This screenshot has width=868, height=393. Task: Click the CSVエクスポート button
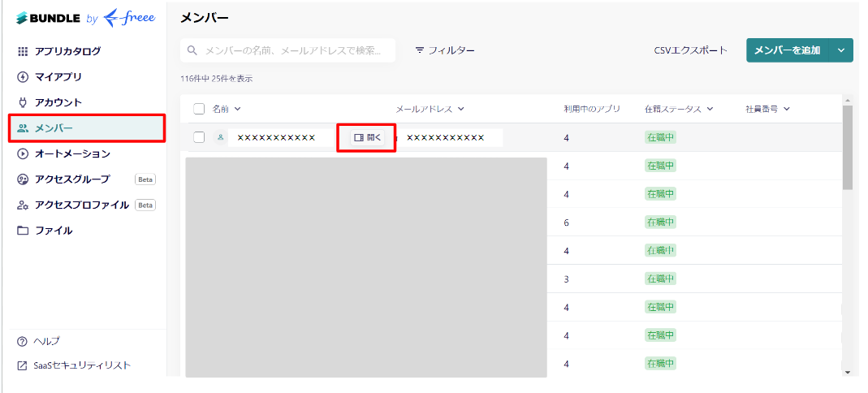[690, 50]
